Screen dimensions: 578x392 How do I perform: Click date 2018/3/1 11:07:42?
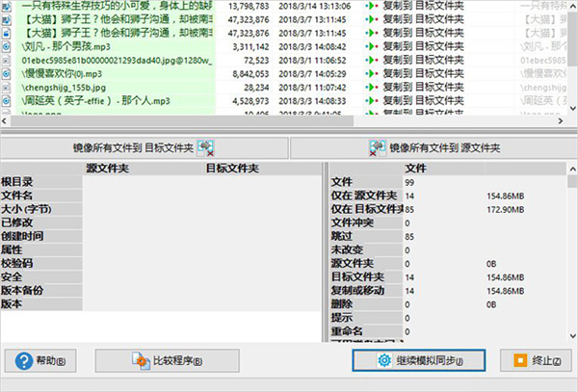312,88
